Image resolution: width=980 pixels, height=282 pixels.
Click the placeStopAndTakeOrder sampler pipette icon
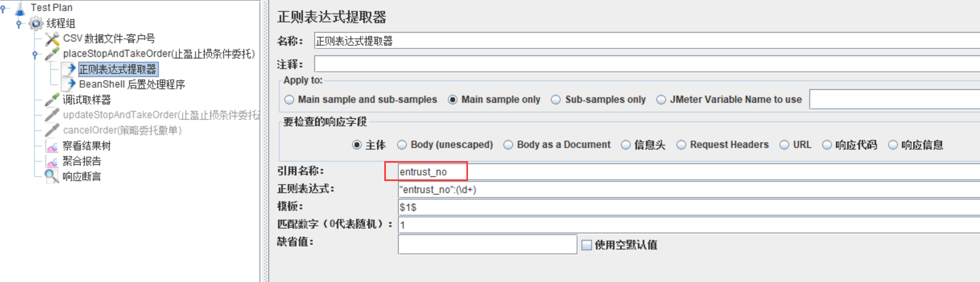click(x=52, y=54)
